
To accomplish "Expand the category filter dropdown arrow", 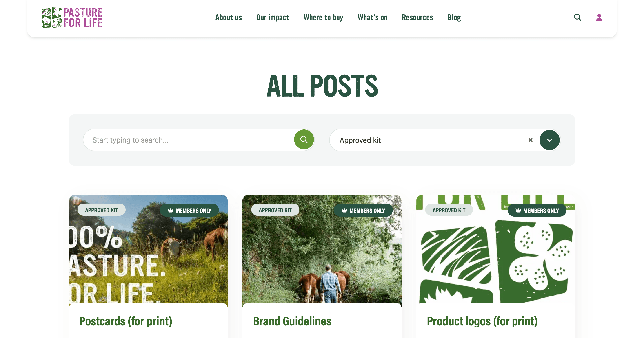I will [549, 140].
